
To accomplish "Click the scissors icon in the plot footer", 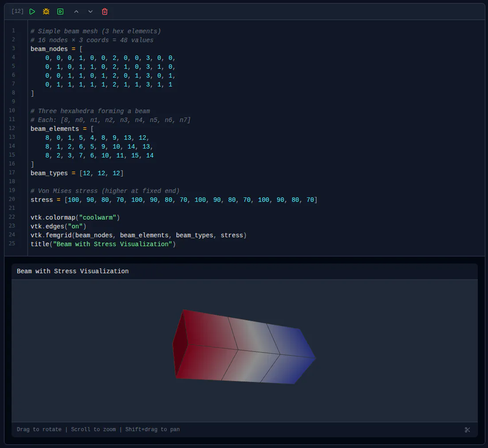I will tap(467, 430).
